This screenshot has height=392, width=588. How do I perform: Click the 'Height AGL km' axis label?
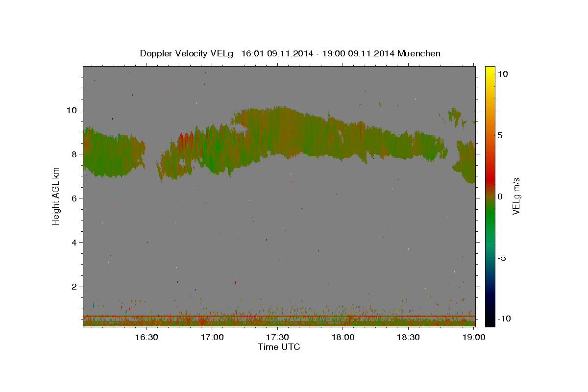[x=56, y=196]
